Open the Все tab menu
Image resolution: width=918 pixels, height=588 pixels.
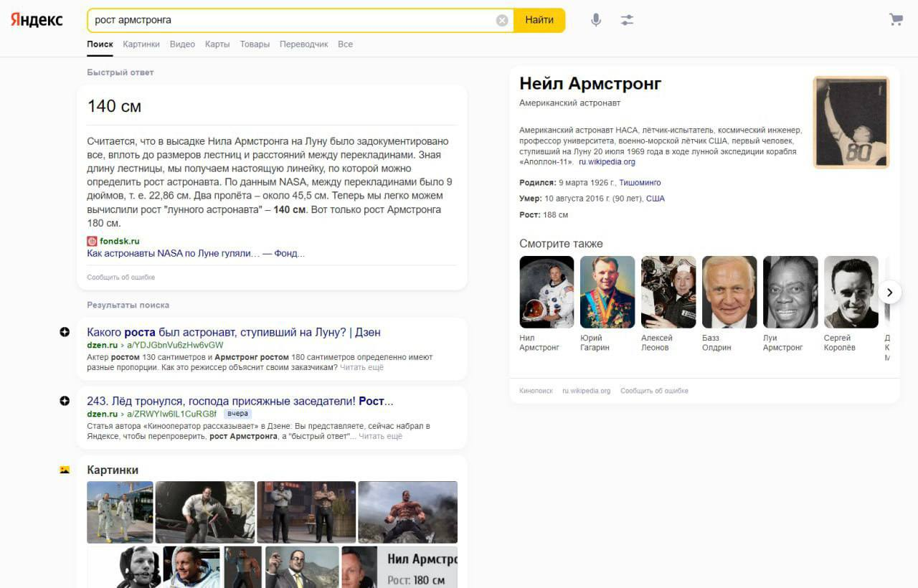point(345,44)
